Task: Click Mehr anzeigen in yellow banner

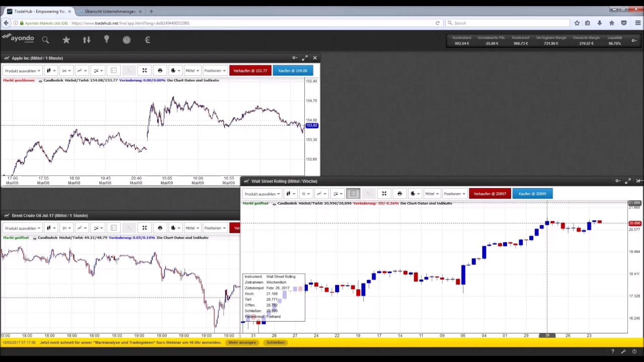Action: [x=243, y=342]
